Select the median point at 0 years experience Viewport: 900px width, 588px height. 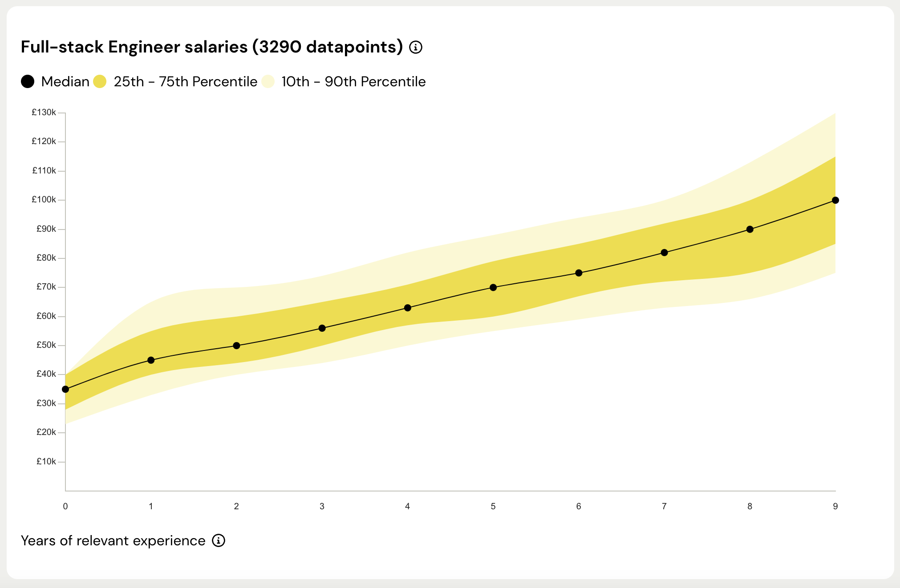pyautogui.click(x=65, y=389)
